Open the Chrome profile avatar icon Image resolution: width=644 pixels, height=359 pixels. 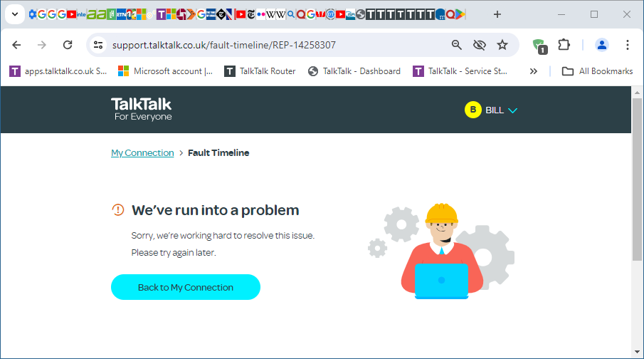coord(602,45)
